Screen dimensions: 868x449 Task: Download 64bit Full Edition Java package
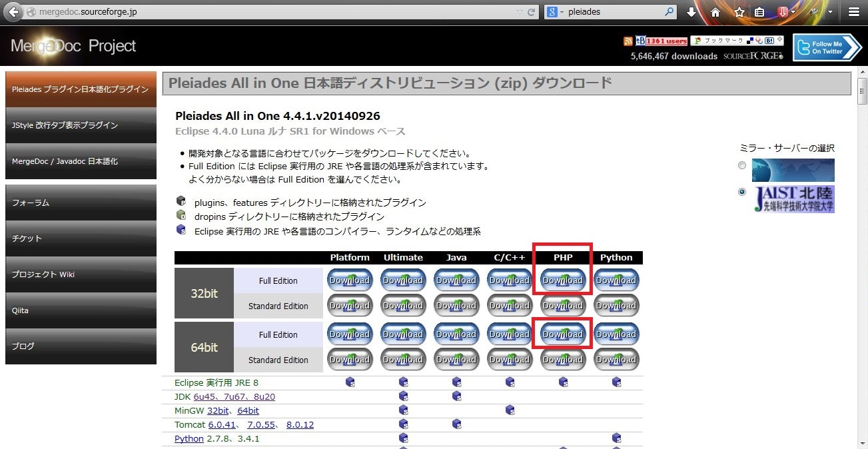(x=456, y=334)
